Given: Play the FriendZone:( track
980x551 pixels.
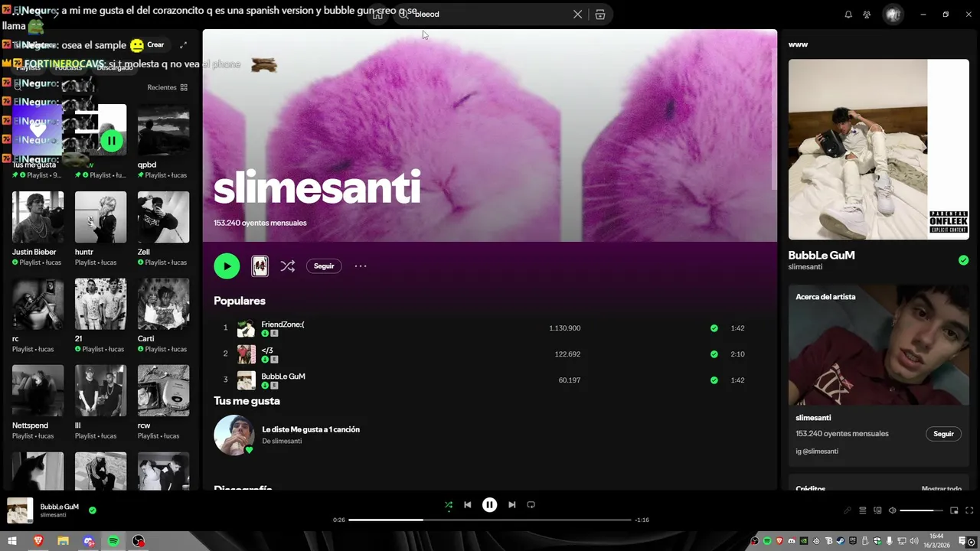Looking at the screenshot, I should pos(283,324).
